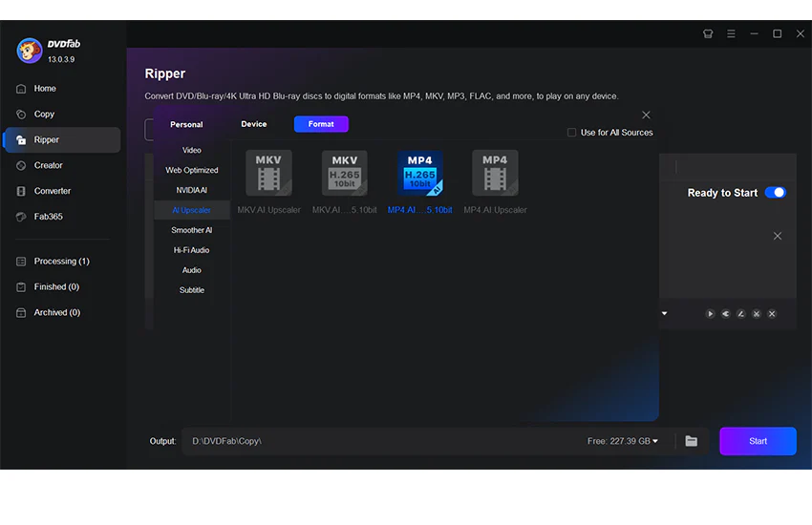The height and width of the screenshot is (525, 812).
Task: Open the skin theme shirt icon
Action: click(708, 33)
